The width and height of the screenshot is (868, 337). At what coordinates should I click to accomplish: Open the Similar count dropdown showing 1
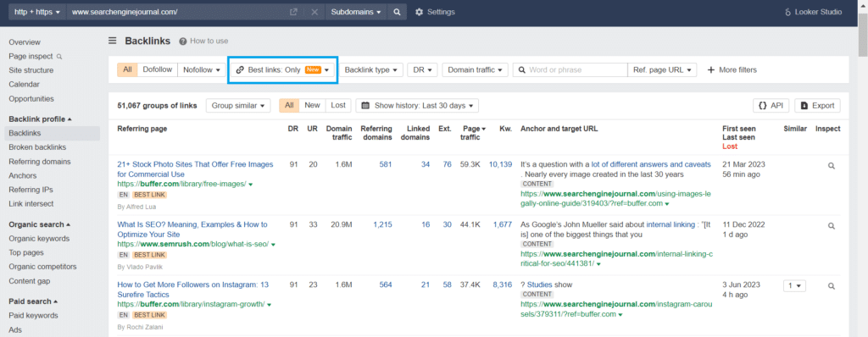(x=794, y=286)
